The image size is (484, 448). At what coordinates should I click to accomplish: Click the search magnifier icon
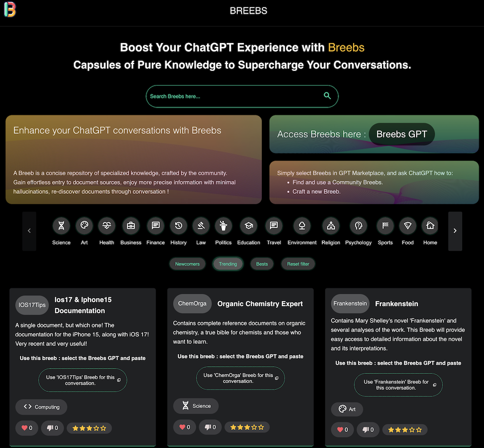coord(327,96)
